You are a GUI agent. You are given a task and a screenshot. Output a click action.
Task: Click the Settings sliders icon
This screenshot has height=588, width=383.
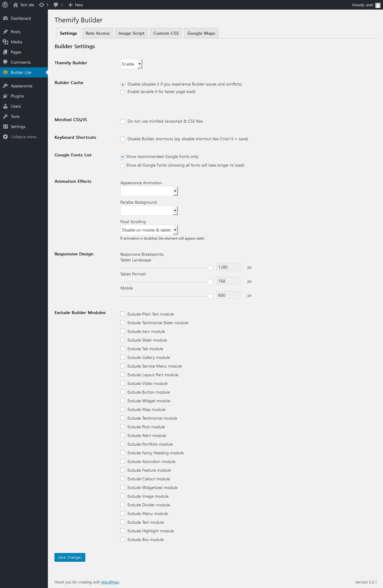pos(5,127)
